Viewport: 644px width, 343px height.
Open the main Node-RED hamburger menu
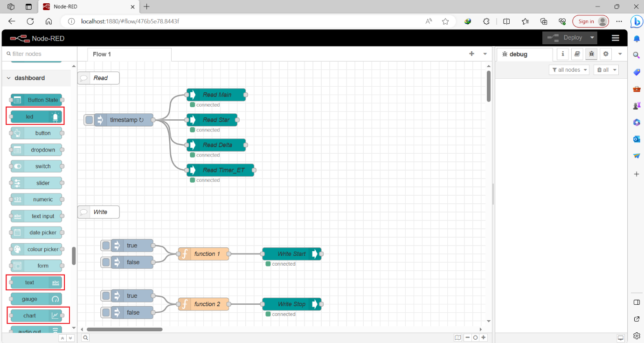point(615,38)
